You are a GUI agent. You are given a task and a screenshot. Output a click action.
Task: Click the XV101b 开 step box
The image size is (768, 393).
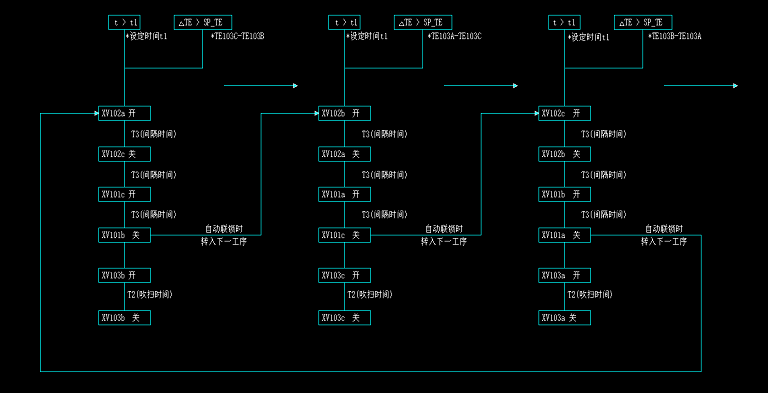point(564,195)
